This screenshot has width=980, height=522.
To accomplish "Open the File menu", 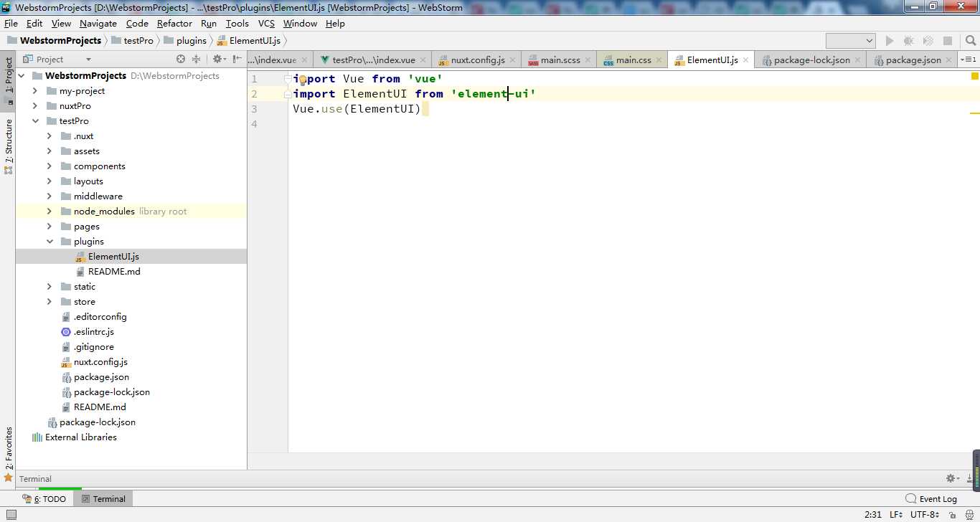I will coord(11,24).
